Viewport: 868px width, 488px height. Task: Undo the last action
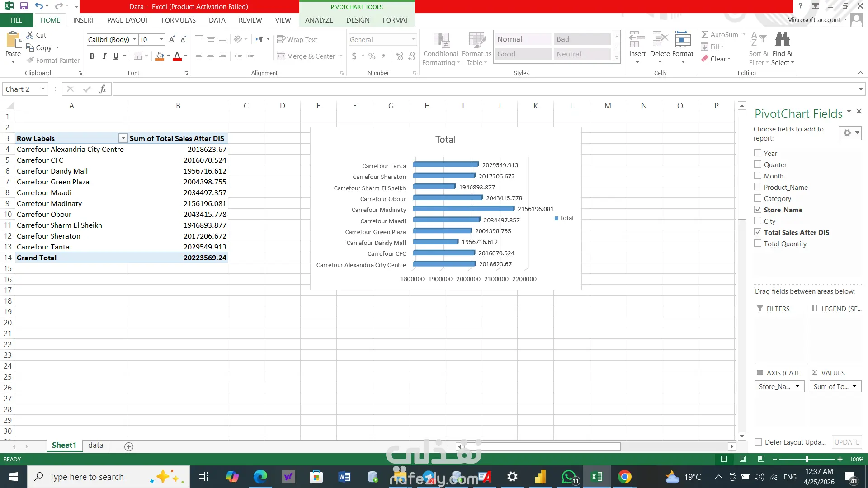[x=39, y=6]
